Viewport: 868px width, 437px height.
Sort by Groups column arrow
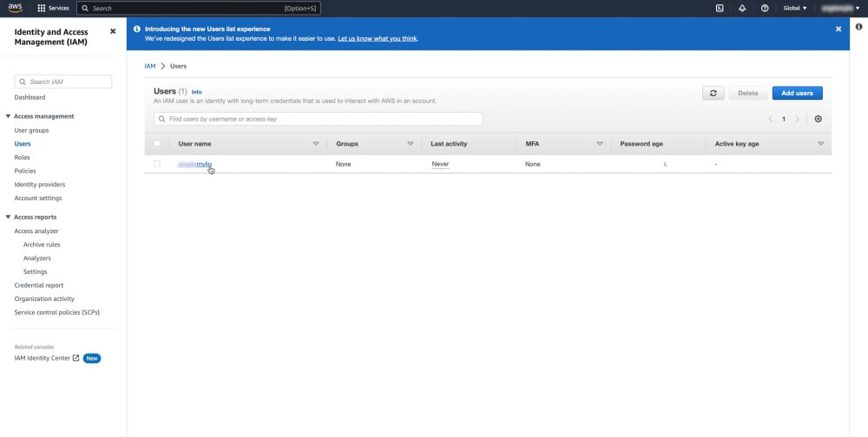tap(411, 144)
